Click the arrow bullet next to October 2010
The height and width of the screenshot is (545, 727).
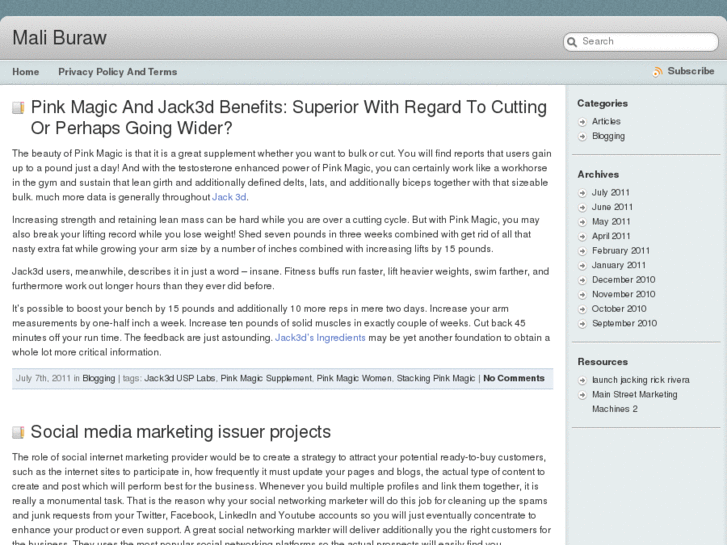tap(583, 309)
